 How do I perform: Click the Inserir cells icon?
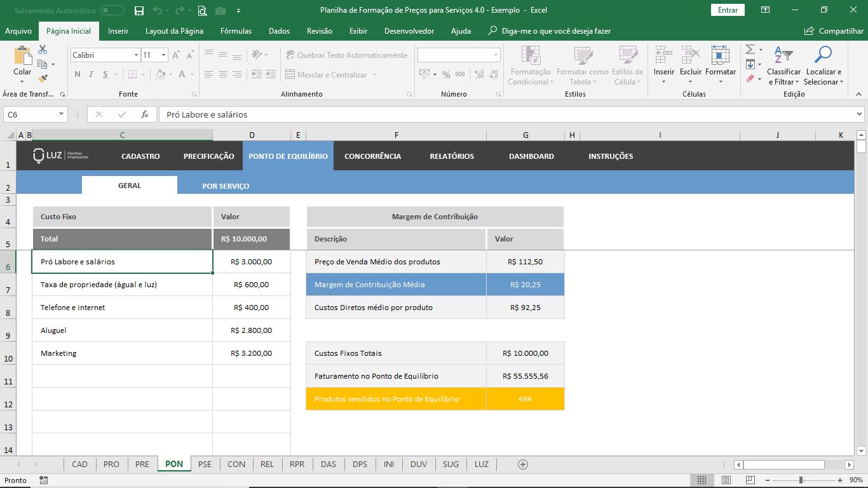pyautogui.click(x=663, y=55)
